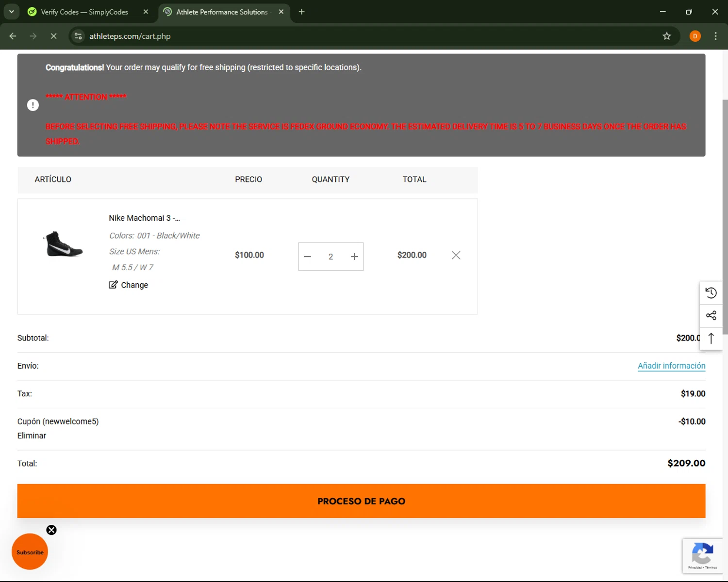The width and height of the screenshot is (728, 582).
Task: Click the M 5.5 / W 7 size text
Action: pos(132,268)
